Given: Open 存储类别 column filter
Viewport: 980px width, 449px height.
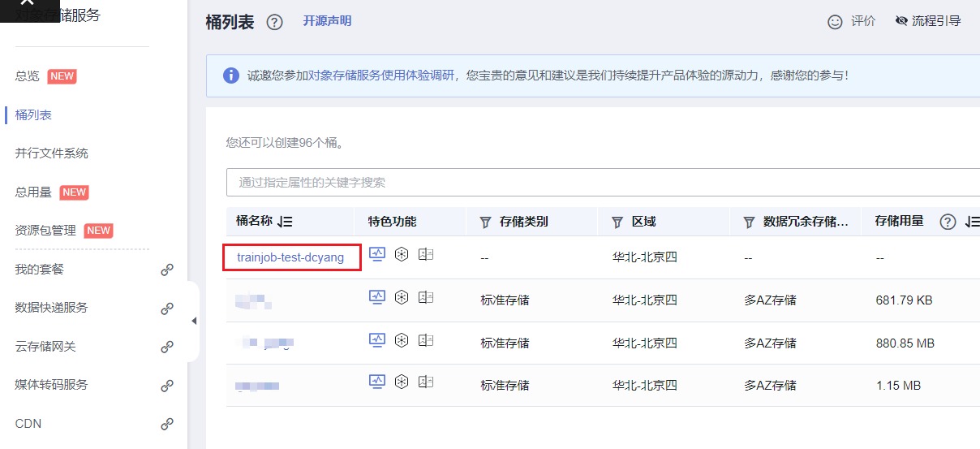Looking at the screenshot, I should tap(486, 222).
